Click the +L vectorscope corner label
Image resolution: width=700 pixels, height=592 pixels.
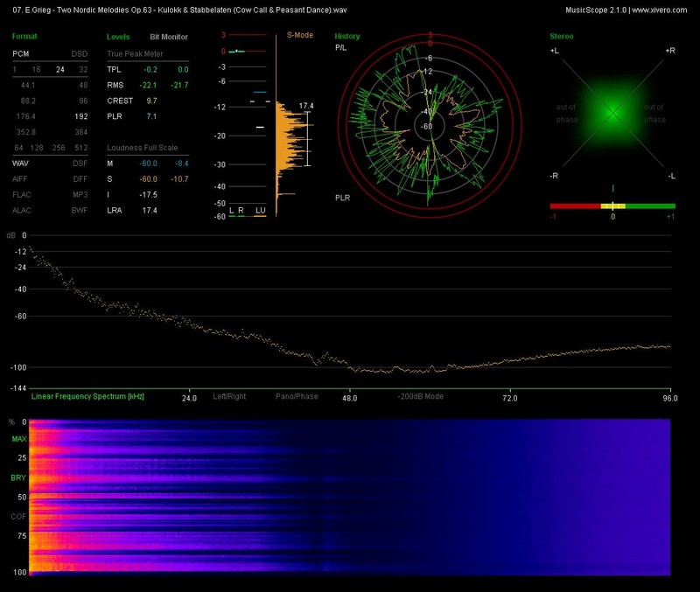(555, 51)
